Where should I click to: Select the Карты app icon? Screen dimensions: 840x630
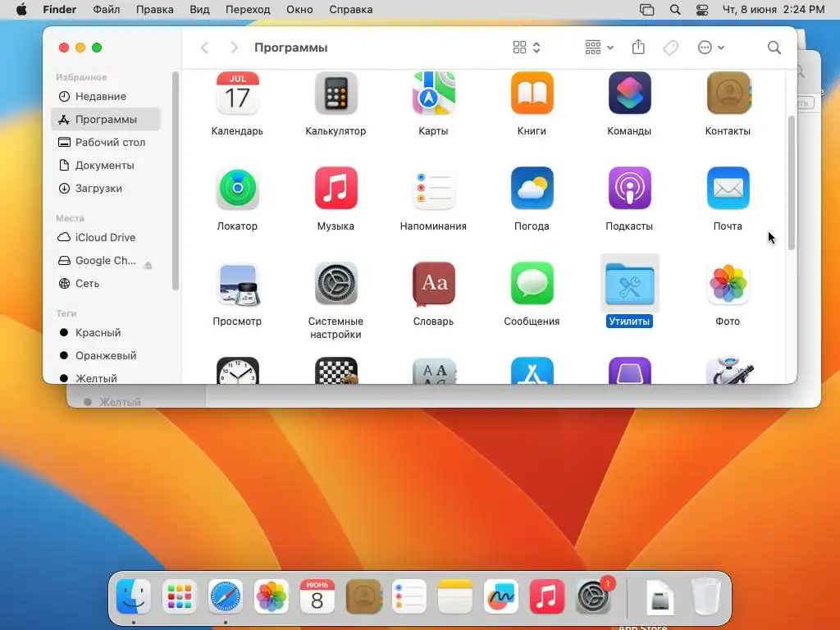click(x=433, y=94)
